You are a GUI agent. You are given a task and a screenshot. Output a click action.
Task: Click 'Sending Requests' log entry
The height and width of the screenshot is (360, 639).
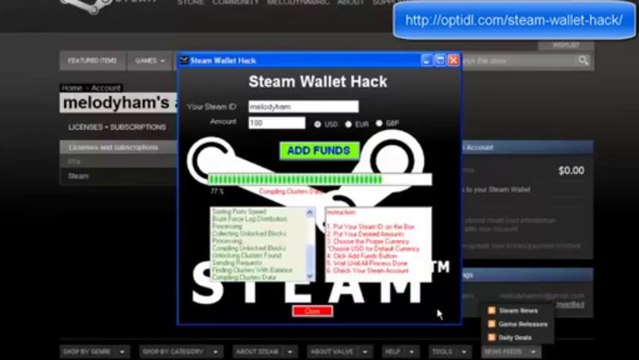tap(237, 263)
